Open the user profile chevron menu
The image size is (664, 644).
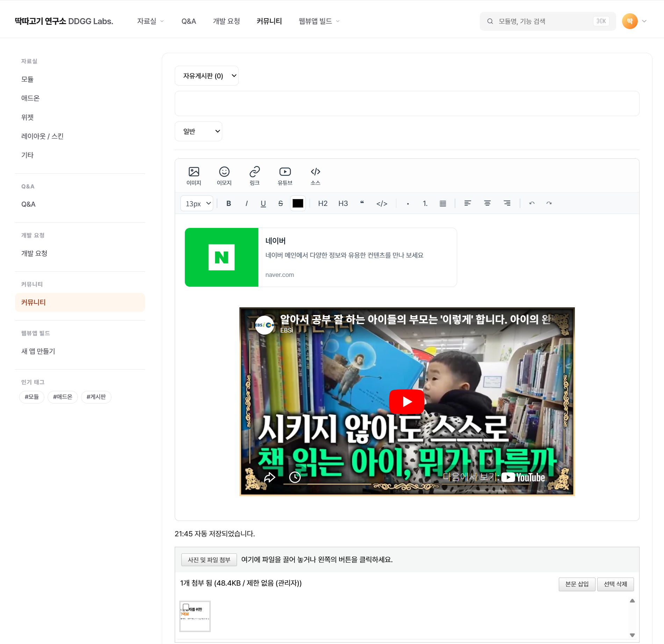point(644,21)
